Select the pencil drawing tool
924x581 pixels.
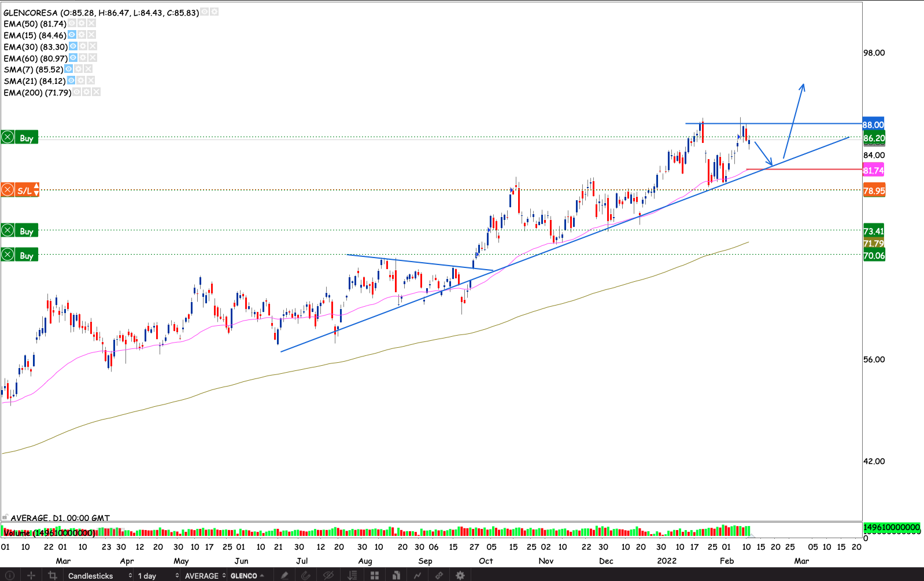(x=284, y=575)
